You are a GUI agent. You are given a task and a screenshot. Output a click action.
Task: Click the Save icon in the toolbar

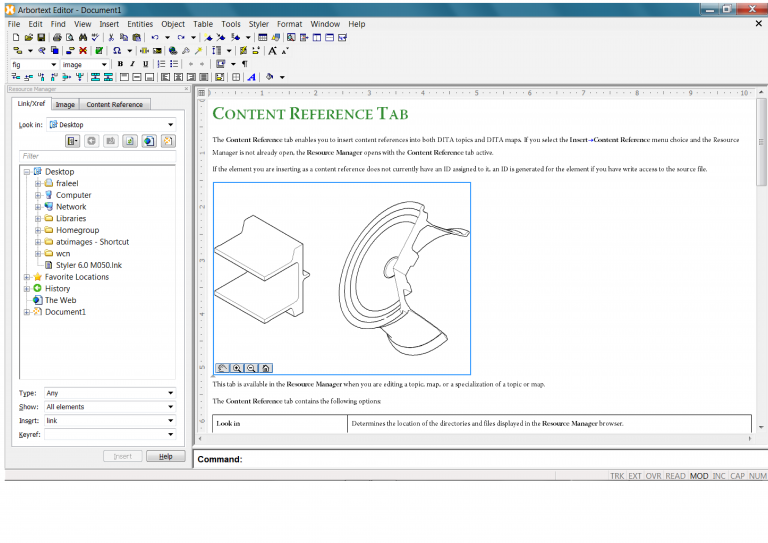click(x=41, y=37)
